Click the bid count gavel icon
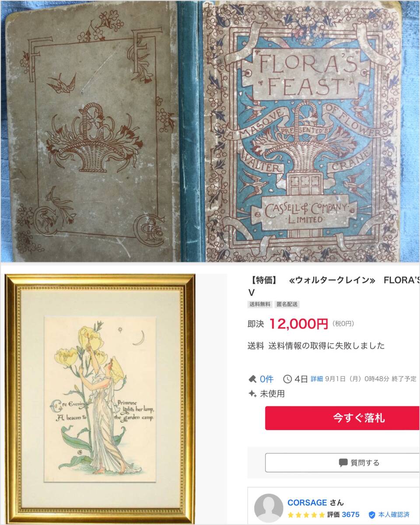The height and width of the screenshot is (525, 420). (x=252, y=379)
